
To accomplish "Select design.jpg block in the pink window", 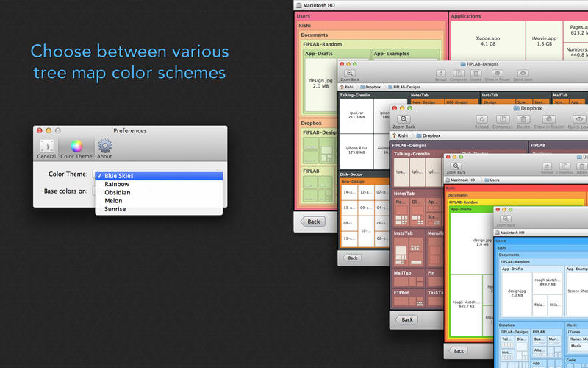I will click(320, 85).
